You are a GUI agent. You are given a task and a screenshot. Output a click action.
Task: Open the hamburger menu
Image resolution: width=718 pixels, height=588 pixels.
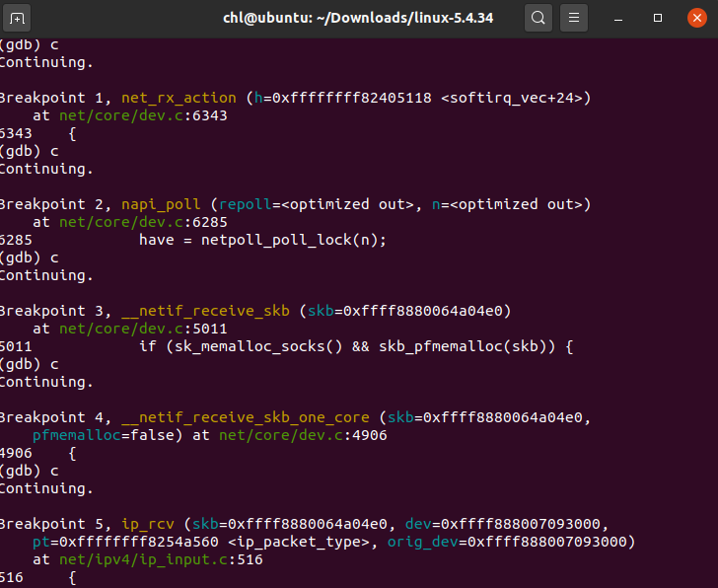[x=574, y=19]
